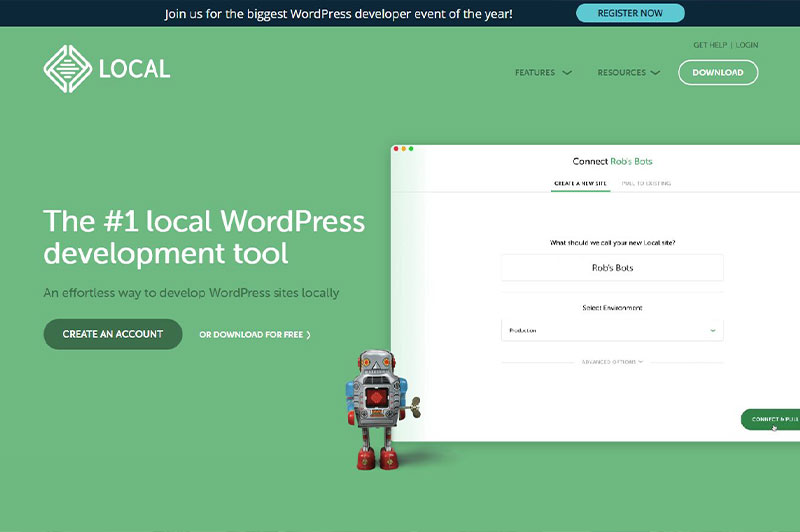Click the green maximize dot of app window

point(411,149)
